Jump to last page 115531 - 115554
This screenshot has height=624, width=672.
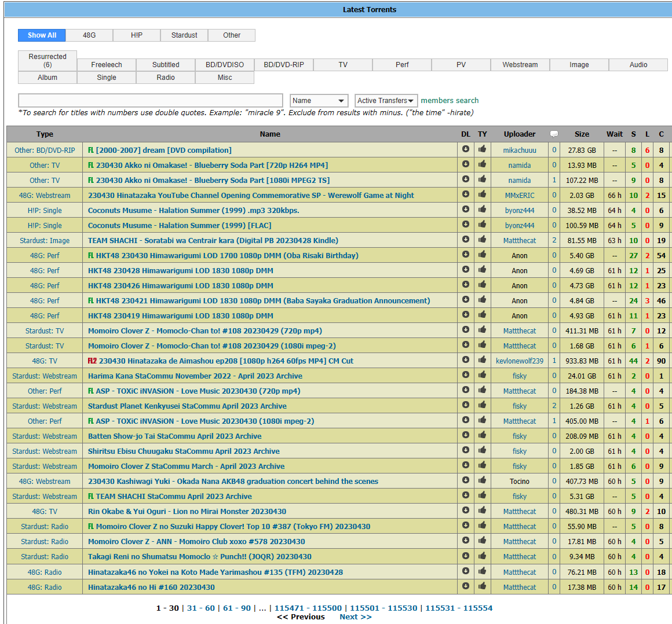tap(459, 608)
